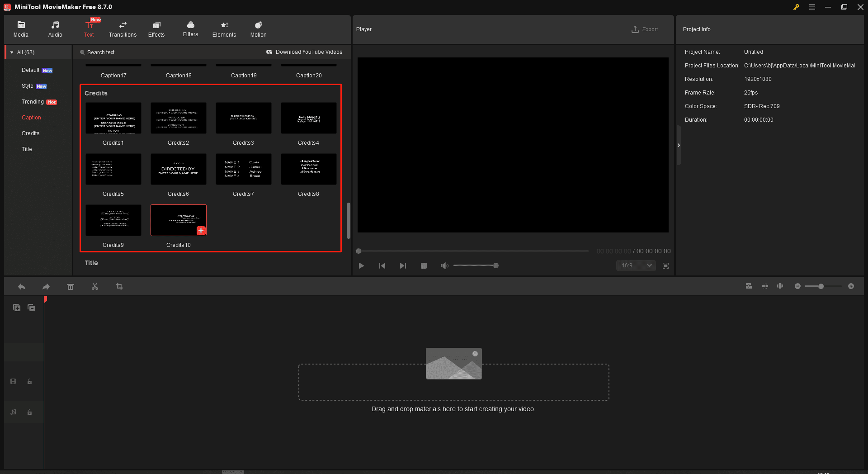Select the Credits8 thumbnail
The image size is (868, 474).
(309, 169)
